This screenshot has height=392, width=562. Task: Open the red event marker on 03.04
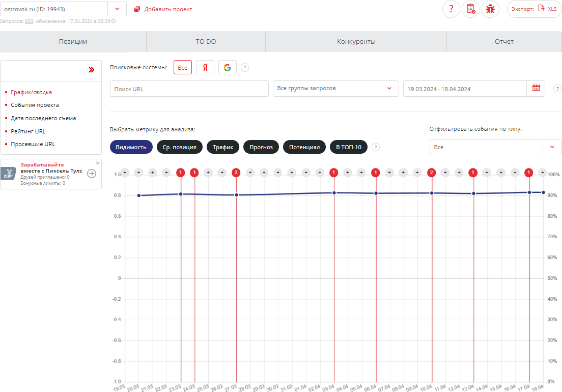click(x=334, y=173)
